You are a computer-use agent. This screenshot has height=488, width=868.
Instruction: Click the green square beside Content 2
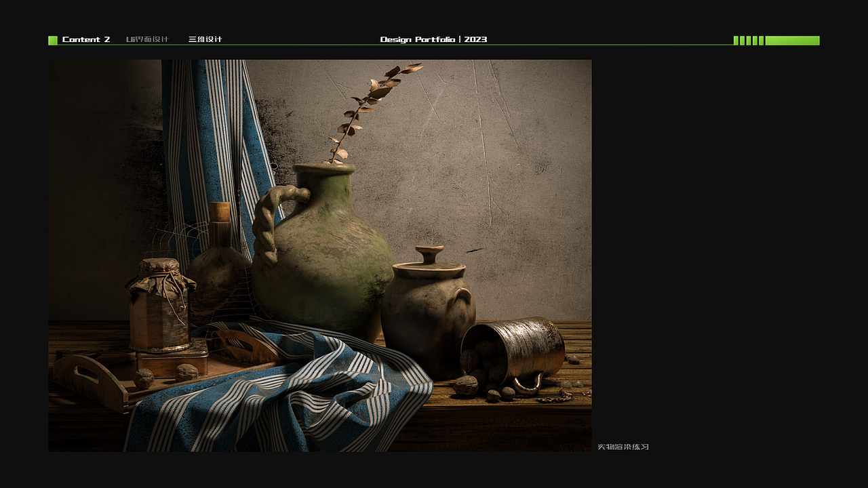[x=53, y=41]
